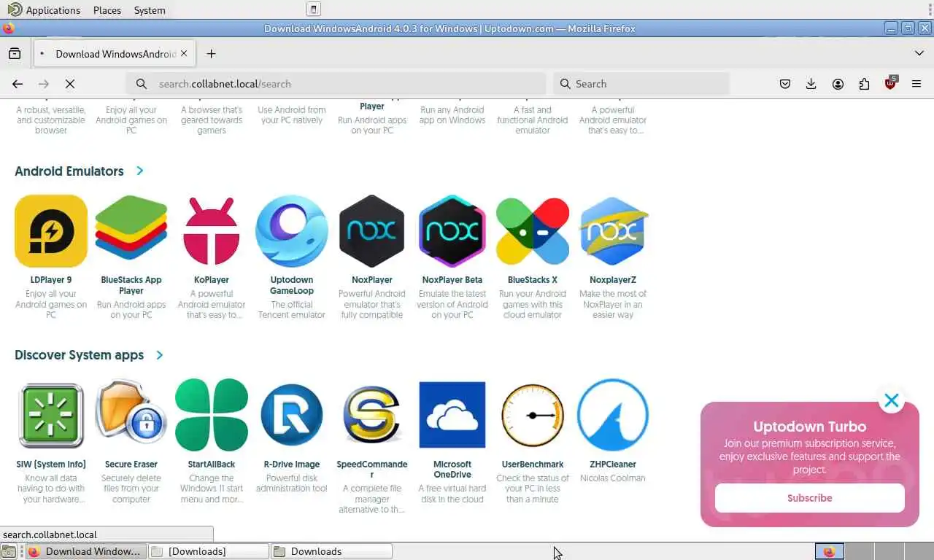Open the LDPlayer 9 app icon
Screen dimensions: 934x560
click(51, 231)
